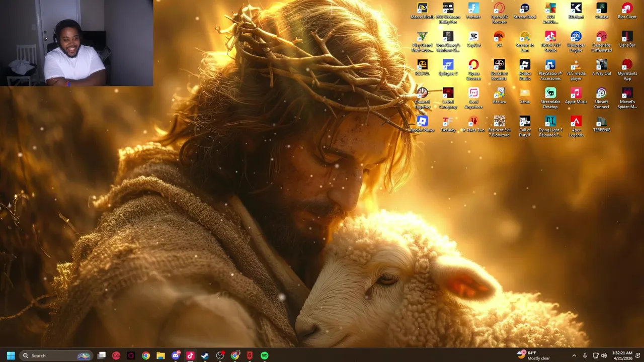Select the It Takes Two shortcut
644x362 pixels.
pos(473,124)
